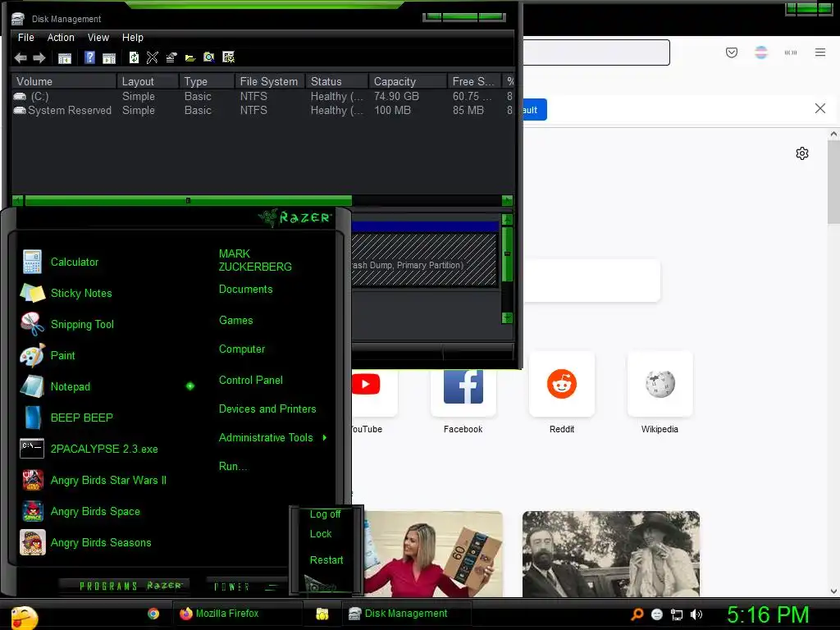840x630 pixels.
Task: Open the File menu
Action: pyautogui.click(x=25, y=38)
